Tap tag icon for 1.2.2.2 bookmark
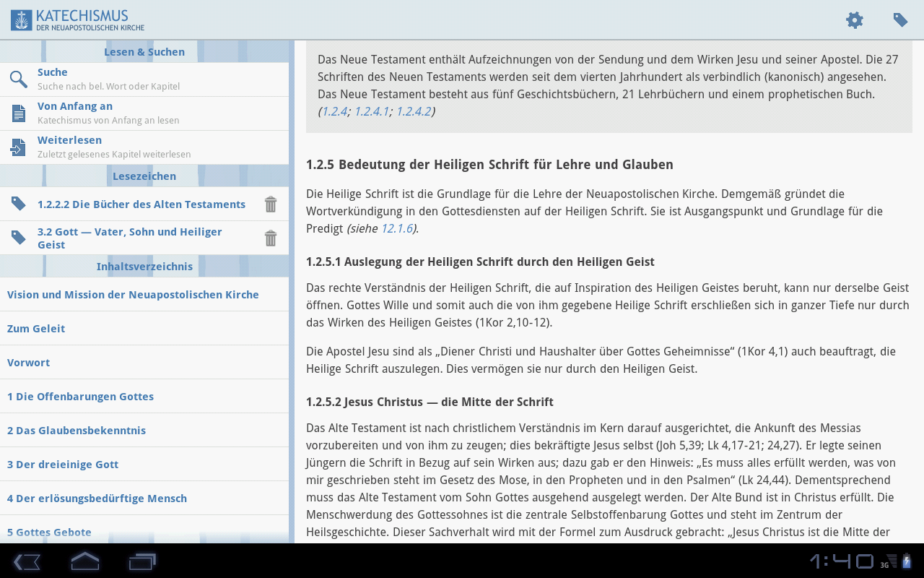 click(x=19, y=204)
